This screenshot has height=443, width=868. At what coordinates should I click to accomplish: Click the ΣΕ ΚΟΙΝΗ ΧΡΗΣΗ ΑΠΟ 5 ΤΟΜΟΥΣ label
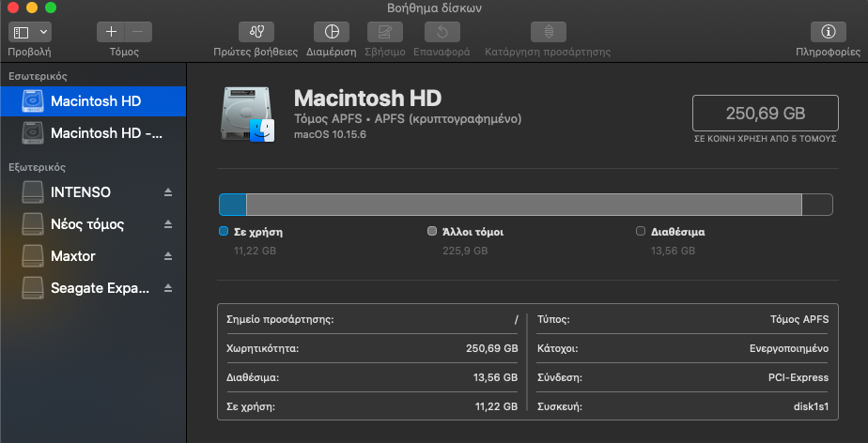[765, 139]
